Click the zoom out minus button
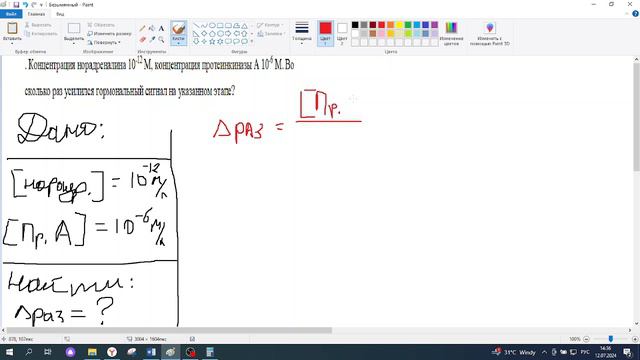This screenshot has width=640, height=360. pos(587,339)
